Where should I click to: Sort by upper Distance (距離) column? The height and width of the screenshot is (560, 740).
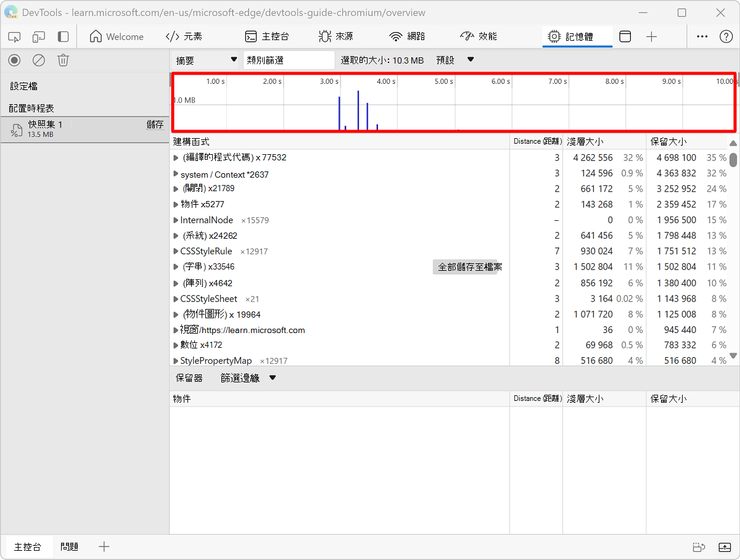point(536,142)
